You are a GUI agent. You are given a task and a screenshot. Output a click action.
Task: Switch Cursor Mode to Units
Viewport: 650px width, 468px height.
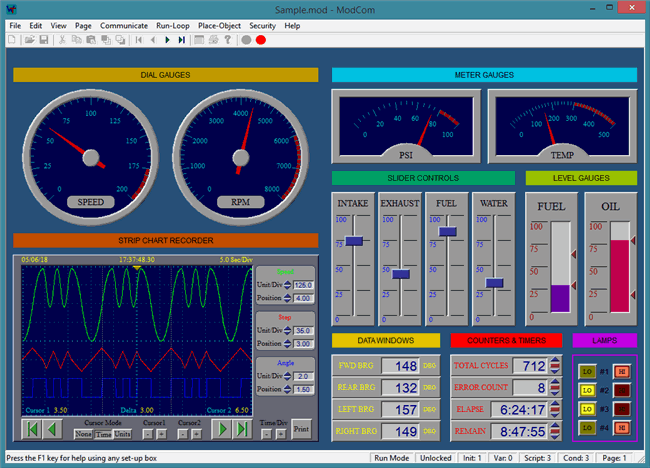click(122, 434)
